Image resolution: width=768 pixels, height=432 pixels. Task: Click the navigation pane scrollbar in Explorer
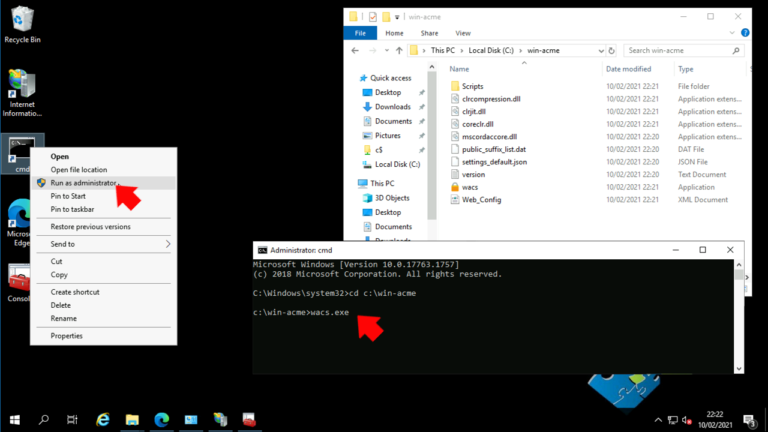pyautogui.click(x=432, y=145)
